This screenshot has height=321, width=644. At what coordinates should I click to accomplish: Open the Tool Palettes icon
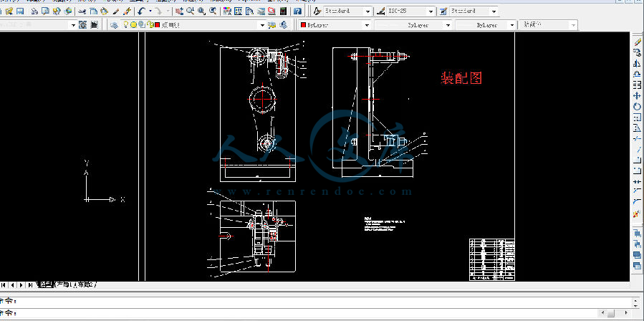coord(249,11)
